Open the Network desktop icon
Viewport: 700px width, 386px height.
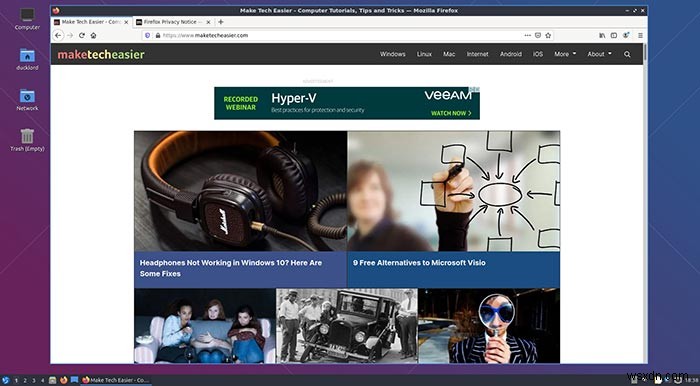tap(27, 100)
